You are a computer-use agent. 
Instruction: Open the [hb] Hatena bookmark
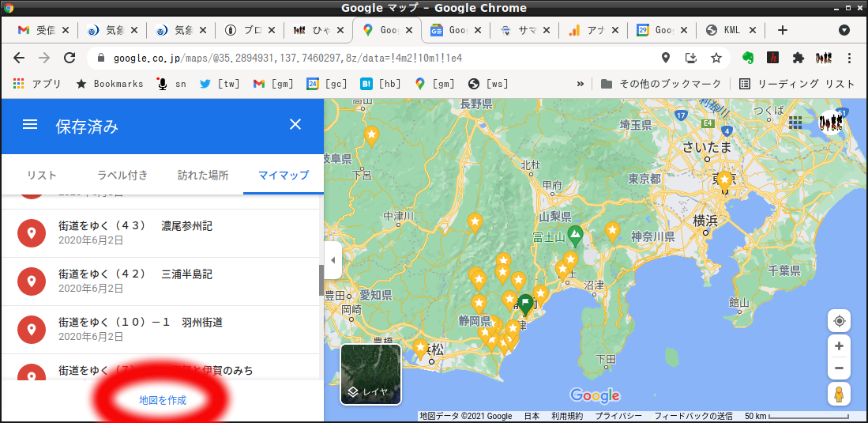tap(381, 84)
